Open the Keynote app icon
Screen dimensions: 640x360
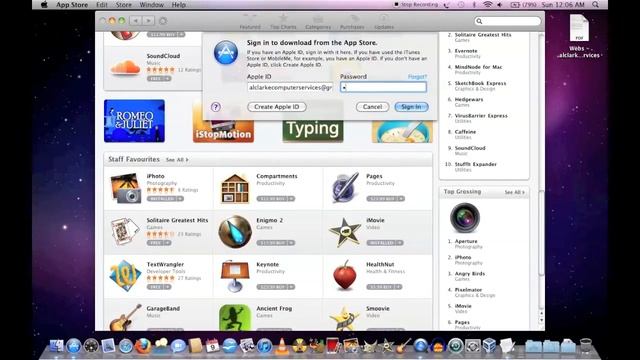[x=235, y=276]
